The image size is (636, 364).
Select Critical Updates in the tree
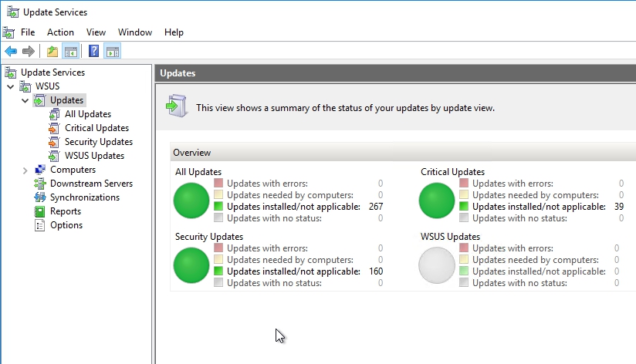click(96, 128)
